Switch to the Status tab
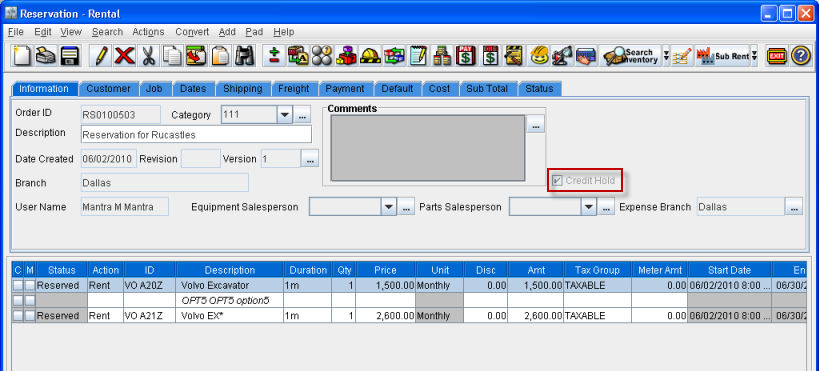Screen dimensions: 819x371 click(540, 89)
